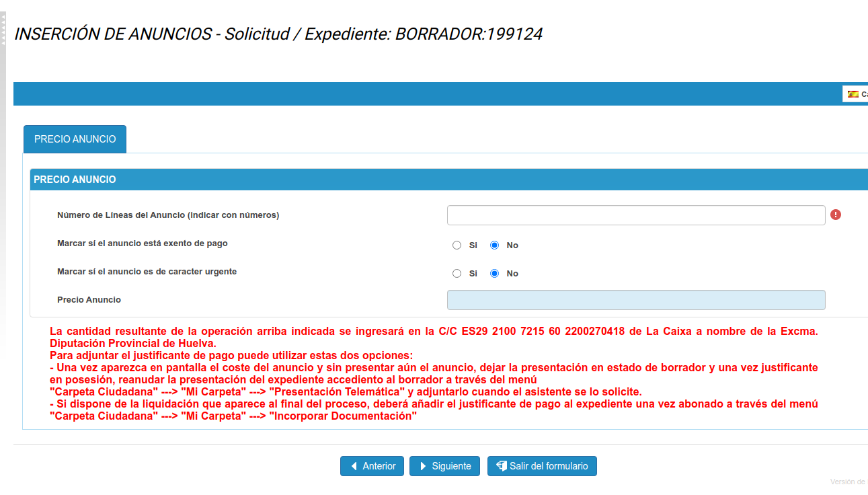Go back with the Anterior button
Viewport: 868px width, 495px height.
[x=372, y=466]
